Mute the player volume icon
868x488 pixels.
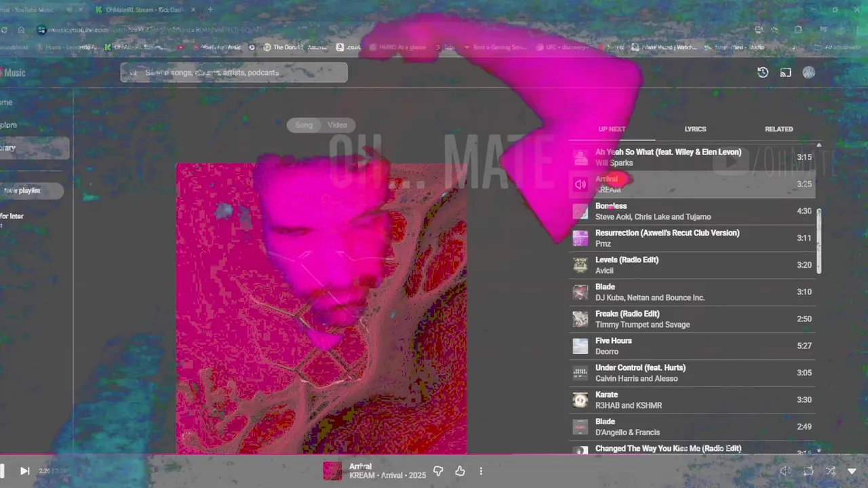click(785, 471)
